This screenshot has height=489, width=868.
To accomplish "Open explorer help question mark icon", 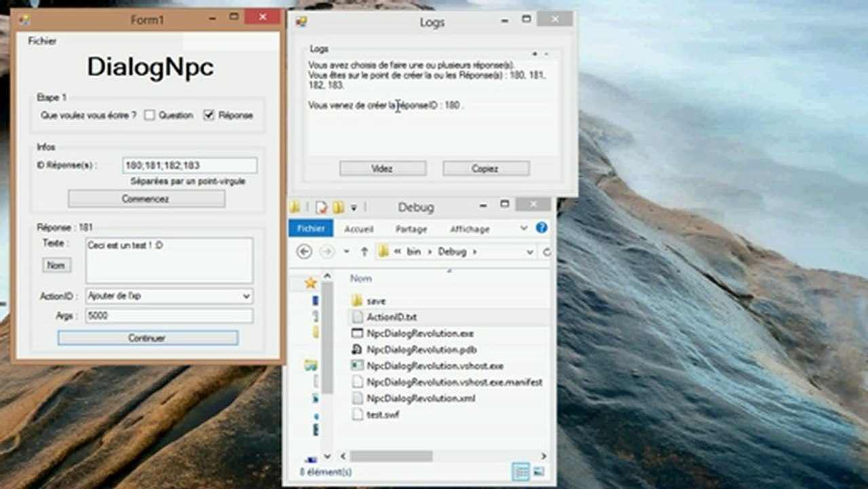I will [x=542, y=228].
